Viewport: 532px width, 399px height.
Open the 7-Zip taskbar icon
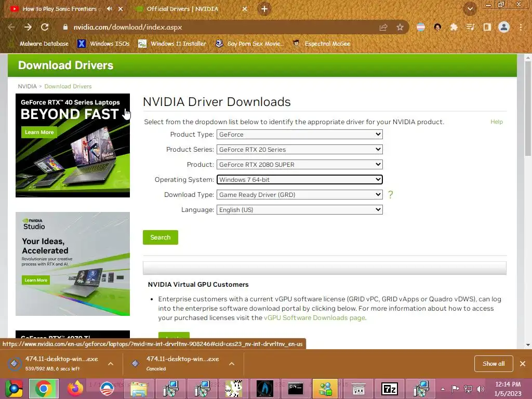tap(390, 389)
